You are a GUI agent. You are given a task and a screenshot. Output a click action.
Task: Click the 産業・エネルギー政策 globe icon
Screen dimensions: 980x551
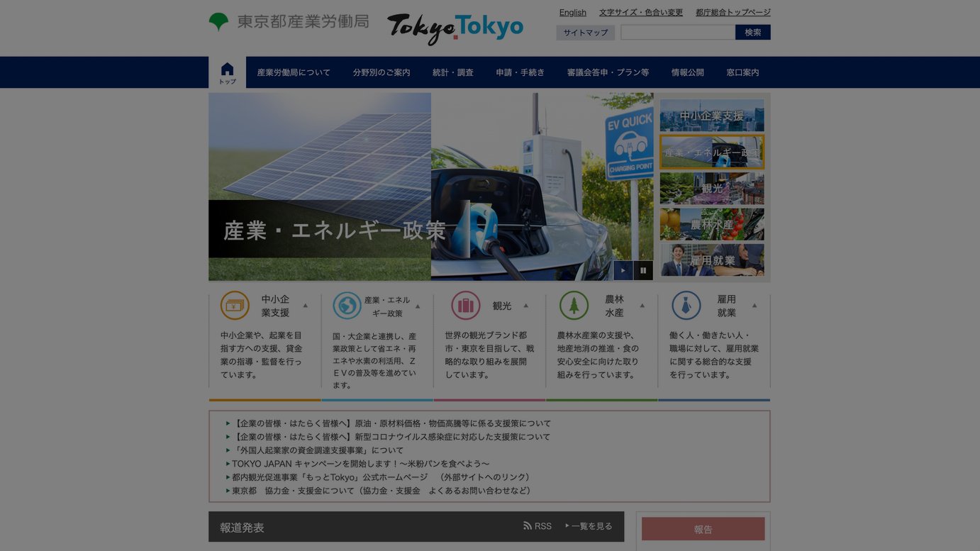pyautogui.click(x=347, y=305)
